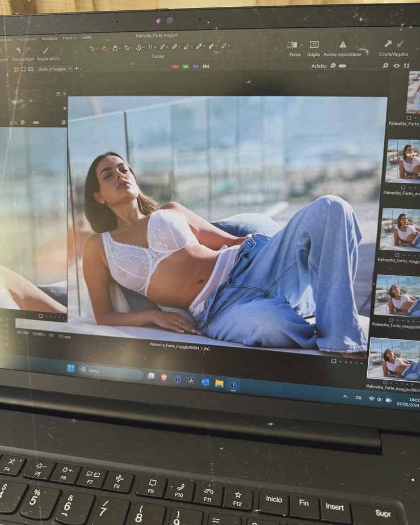Viewport: 420px width, 525px height.
Task: Select the Rotate tool
Action: point(138,48)
